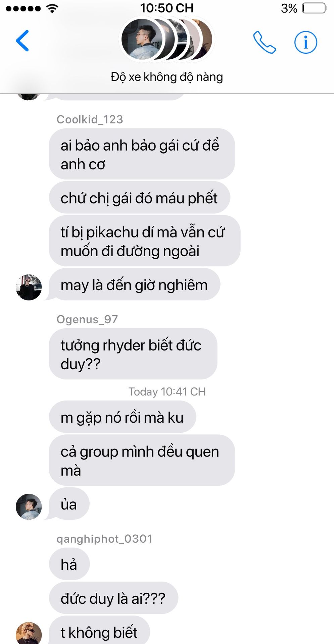
Task: Select message "đức duy là ai???"
Action: coord(113,598)
